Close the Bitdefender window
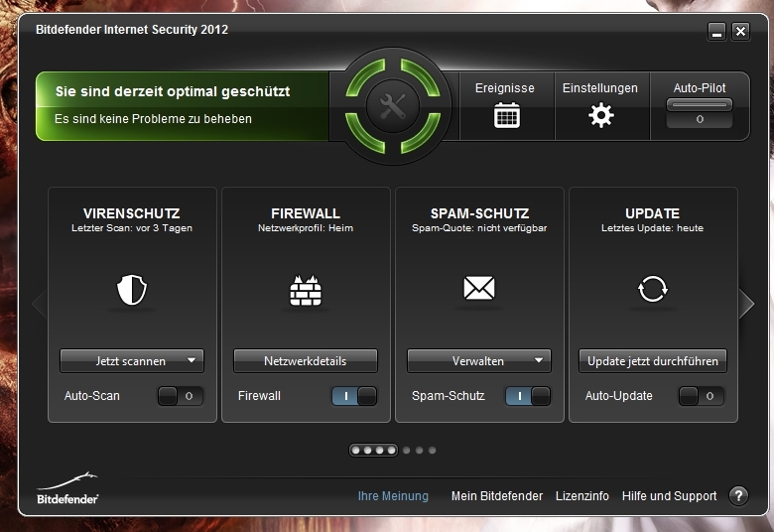774x532 pixels. [740, 31]
